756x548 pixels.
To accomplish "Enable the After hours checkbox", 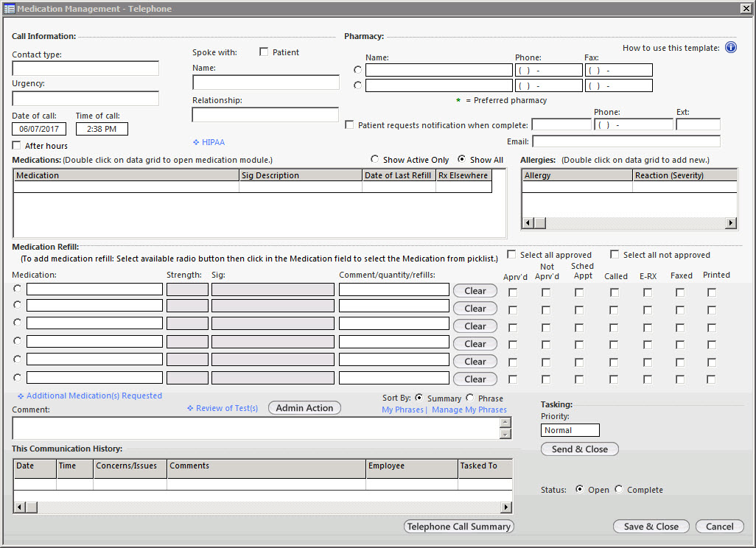I will coord(16,145).
